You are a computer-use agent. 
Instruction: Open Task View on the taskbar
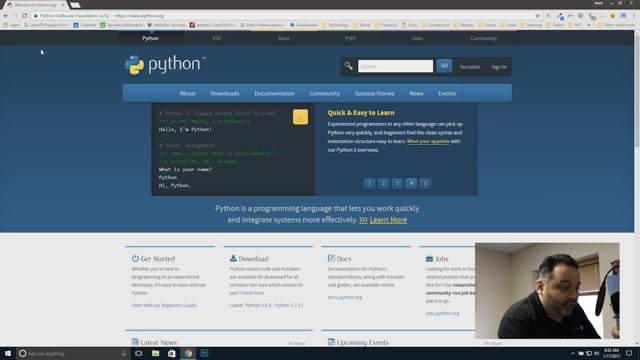pyautogui.click(x=139, y=353)
